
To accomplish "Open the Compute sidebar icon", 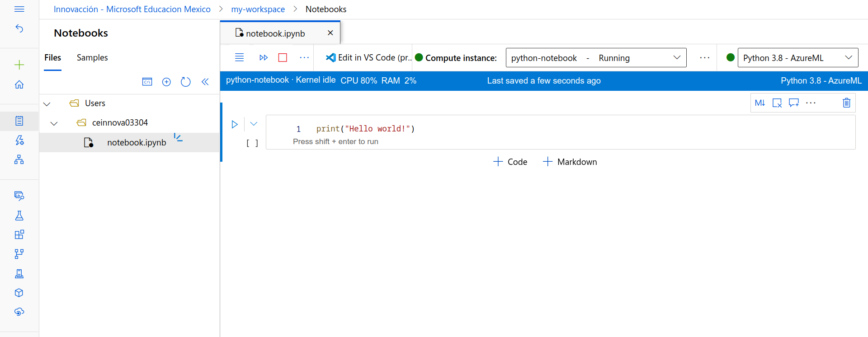I will tap(19, 273).
